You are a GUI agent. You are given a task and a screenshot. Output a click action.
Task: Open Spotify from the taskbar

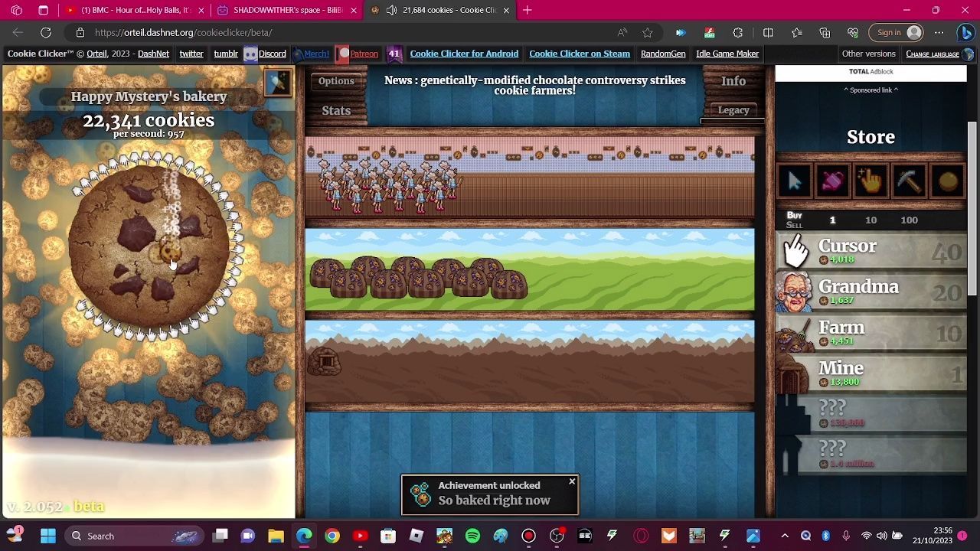pos(472,536)
